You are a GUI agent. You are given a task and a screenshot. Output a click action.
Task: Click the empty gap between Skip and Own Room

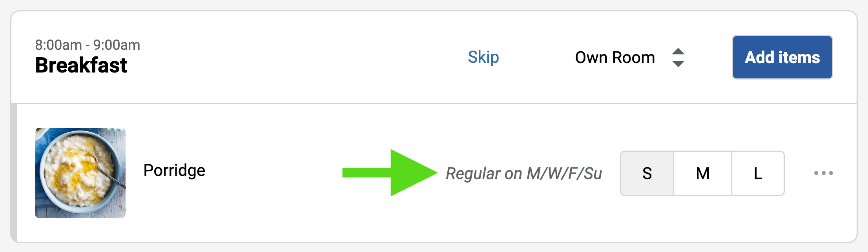[537, 57]
